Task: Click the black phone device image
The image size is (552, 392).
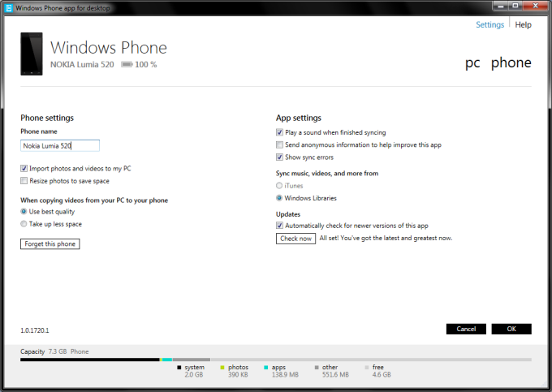Action: click(x=32, y=54)
